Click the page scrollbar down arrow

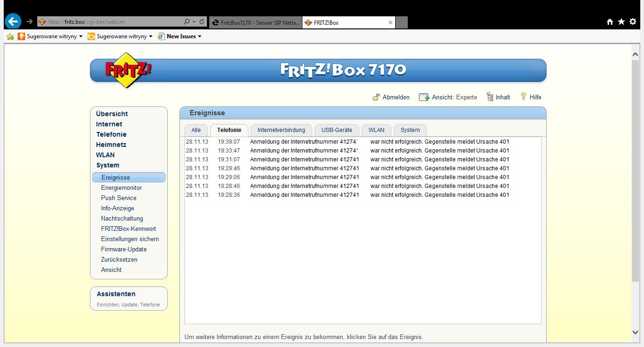pos(636,332)
